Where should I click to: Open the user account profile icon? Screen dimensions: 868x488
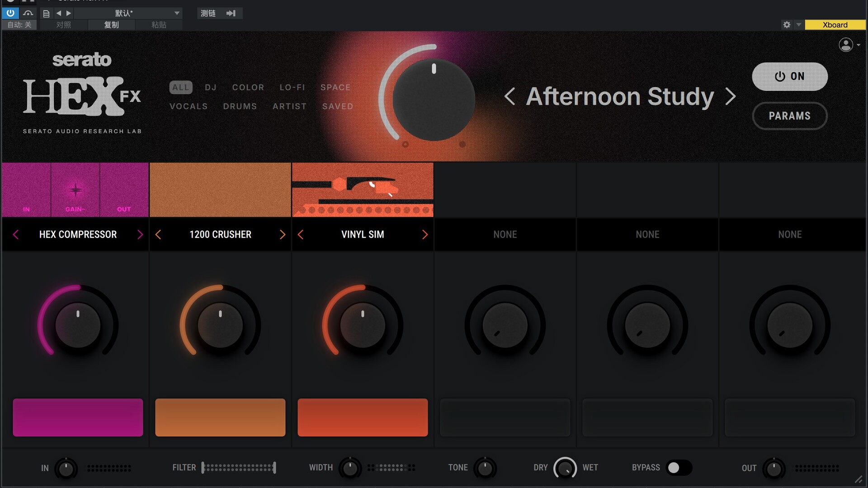point(846,45)
